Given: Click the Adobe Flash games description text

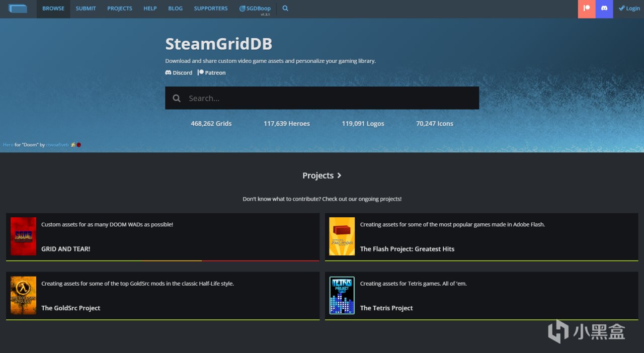Looking at the screenshot, I should [x=452, y=225].
